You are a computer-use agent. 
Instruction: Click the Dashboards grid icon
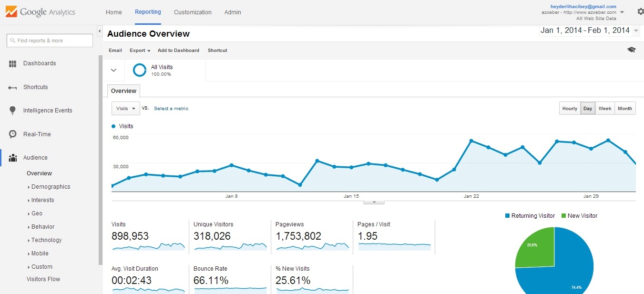click(x=13, y=63)
